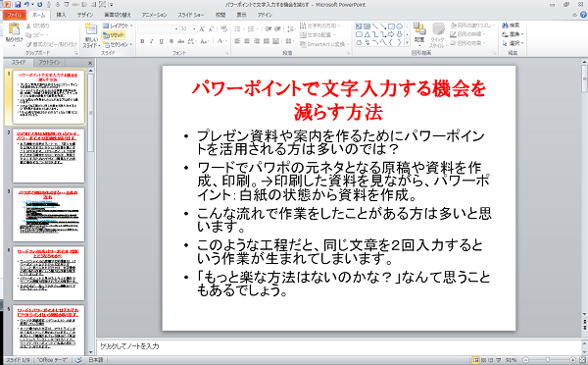Select the down arrow shape in gallery

coord(400,34)
